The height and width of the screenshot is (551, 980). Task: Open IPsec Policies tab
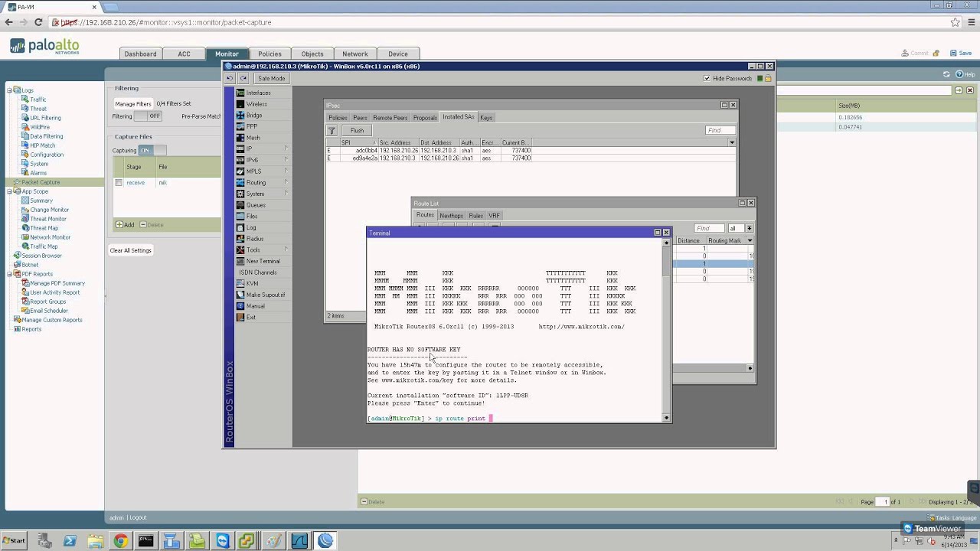pyautogui.click(x=338, y=118)
